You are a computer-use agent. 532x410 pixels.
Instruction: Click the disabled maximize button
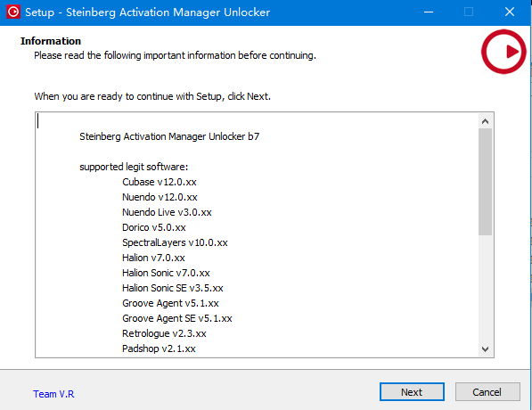469,12
